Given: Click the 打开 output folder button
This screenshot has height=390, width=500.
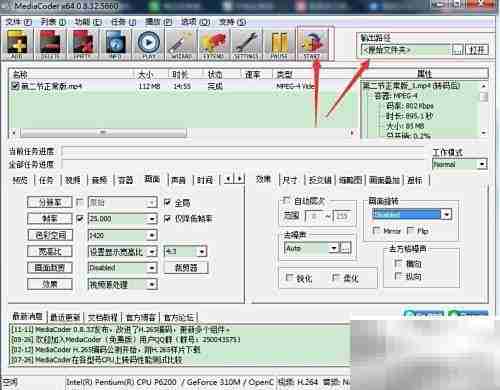Looking at the screenshot, I should click(477, 50).
